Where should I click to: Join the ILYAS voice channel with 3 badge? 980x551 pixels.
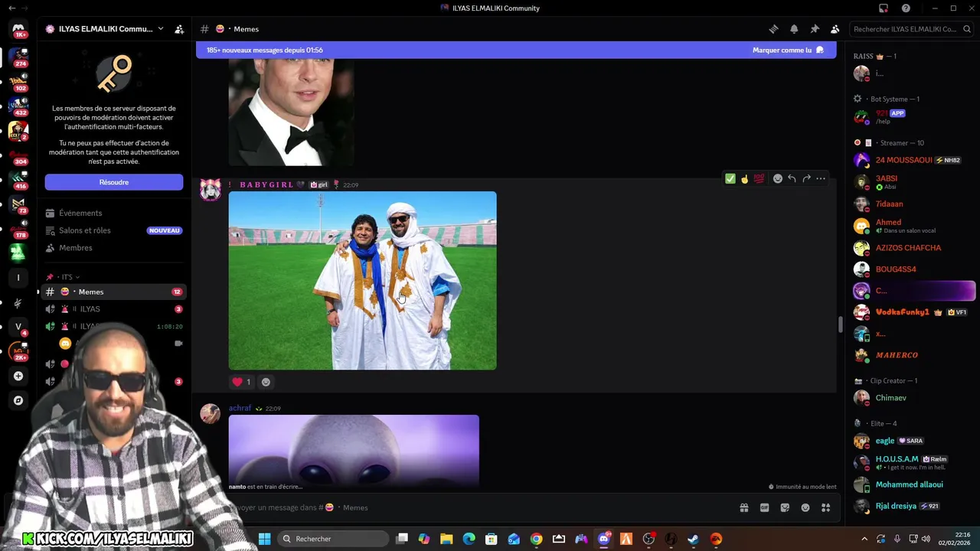[114, 309]
